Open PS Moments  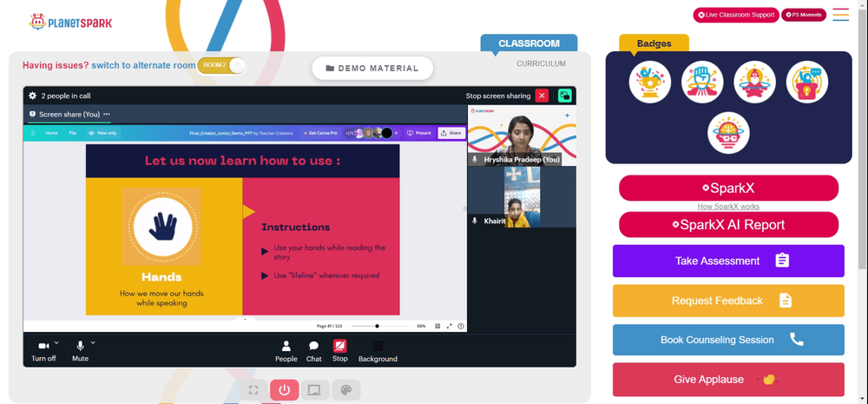803,15
